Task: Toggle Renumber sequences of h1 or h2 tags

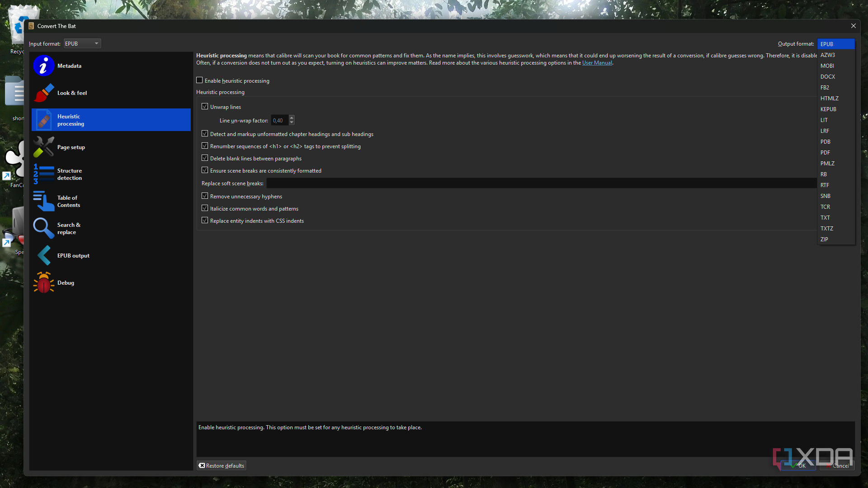Action: pyautogui.click(x=205, y=146)
